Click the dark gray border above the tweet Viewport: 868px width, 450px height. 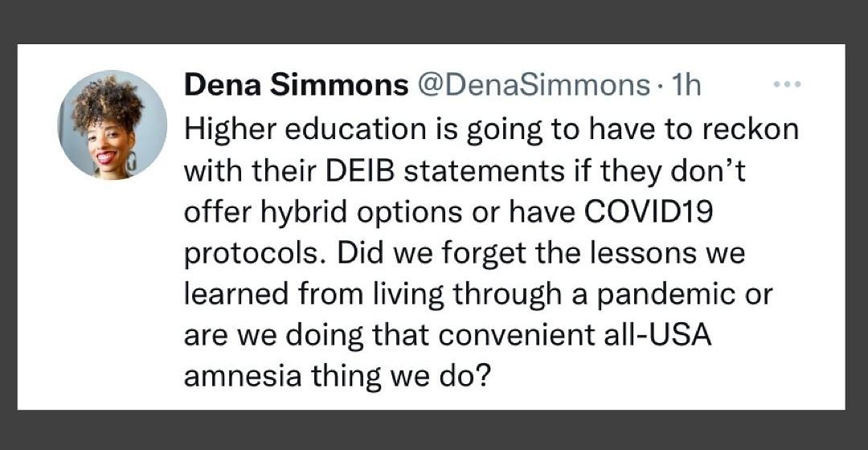pos(434,22)
